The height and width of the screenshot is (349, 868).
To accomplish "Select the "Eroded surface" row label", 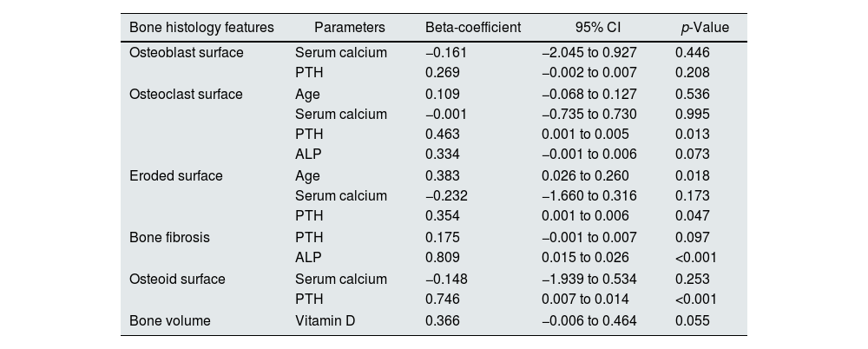I will coord(175,175).
